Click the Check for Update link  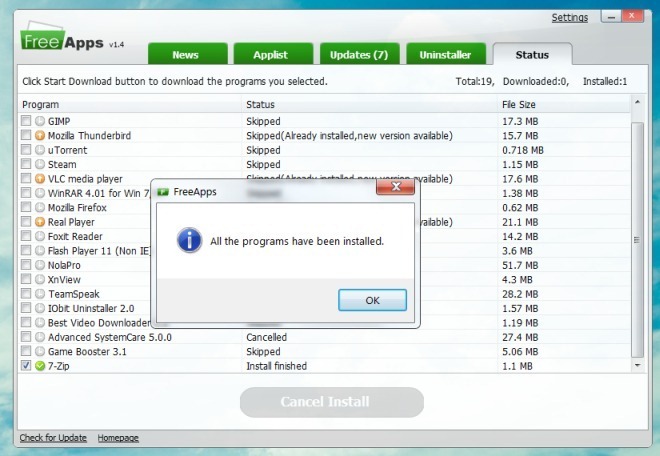point(53,438)
